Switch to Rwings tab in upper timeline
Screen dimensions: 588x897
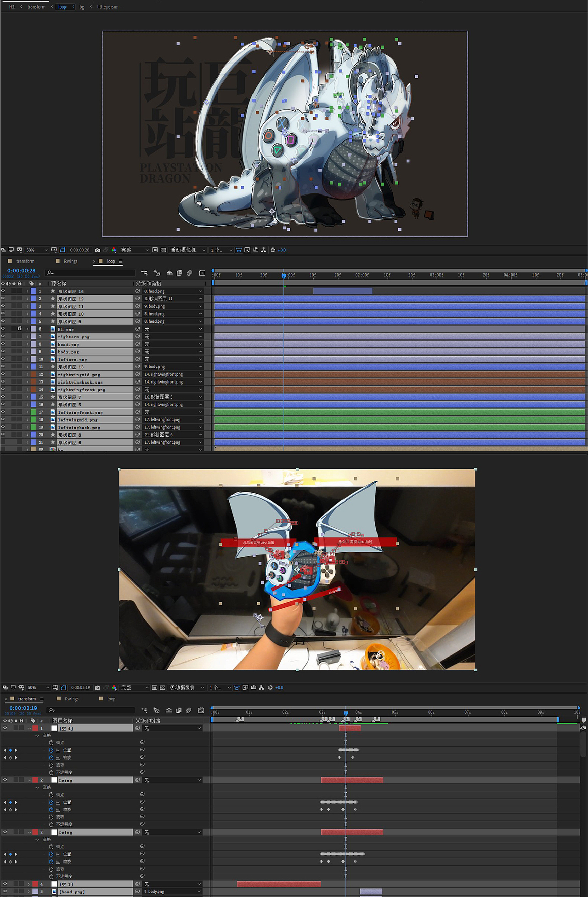tap(70, 261)
